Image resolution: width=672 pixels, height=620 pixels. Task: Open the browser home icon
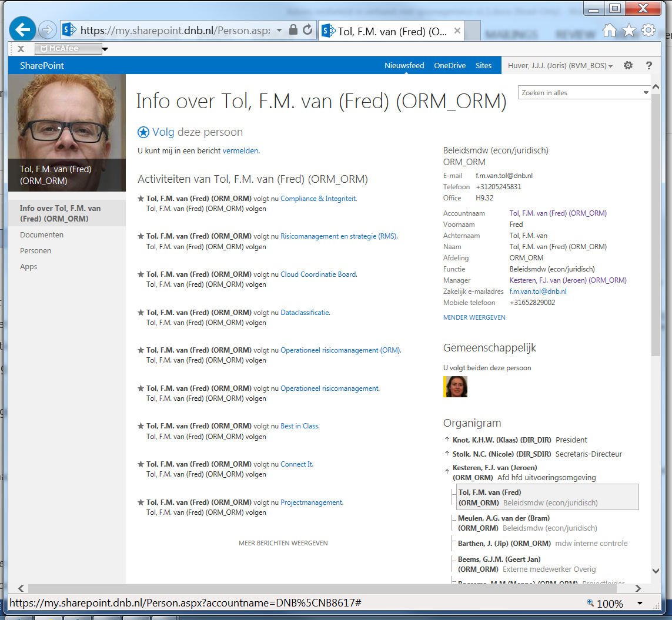(610, 31)
